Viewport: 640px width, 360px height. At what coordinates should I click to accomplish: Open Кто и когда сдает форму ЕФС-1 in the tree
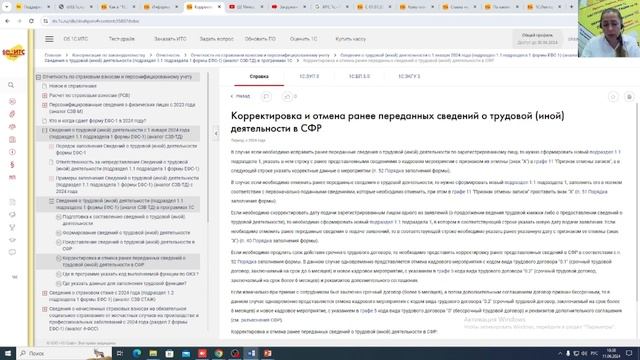(x=98, y=121)
